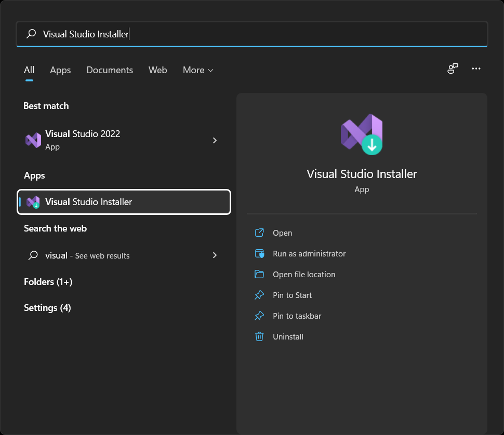Open the More filter dropdown
Viewport: 504px width, 435px height.
[198, 70]
